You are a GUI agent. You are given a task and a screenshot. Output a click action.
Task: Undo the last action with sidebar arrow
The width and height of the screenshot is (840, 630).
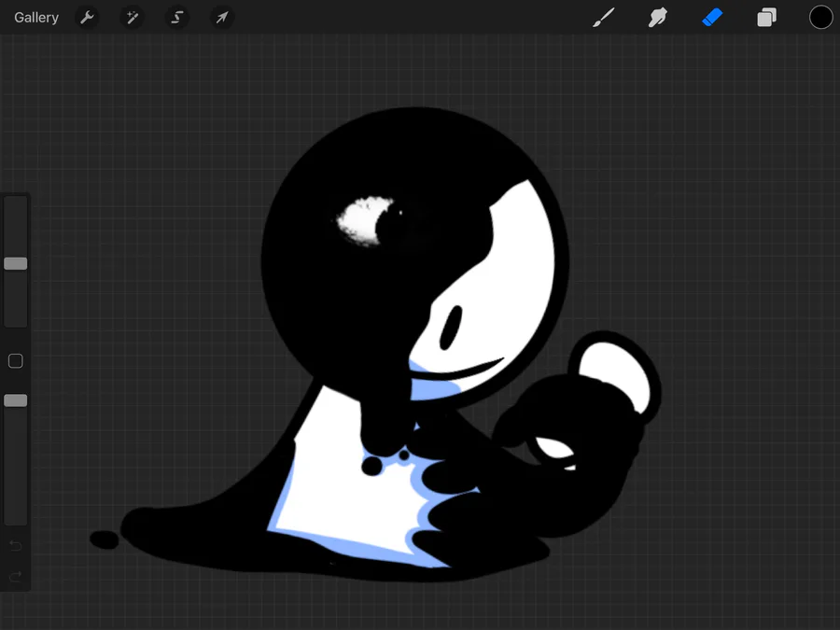(16, 546)
